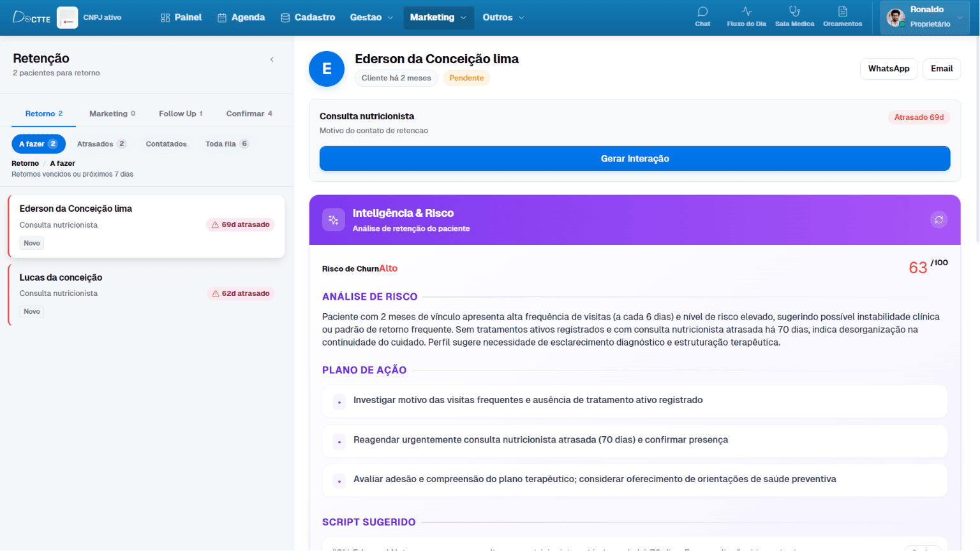Select the Atrasados filter
Image resolution: width=980 pixels, height=551 pixels.
click(101, 143)
